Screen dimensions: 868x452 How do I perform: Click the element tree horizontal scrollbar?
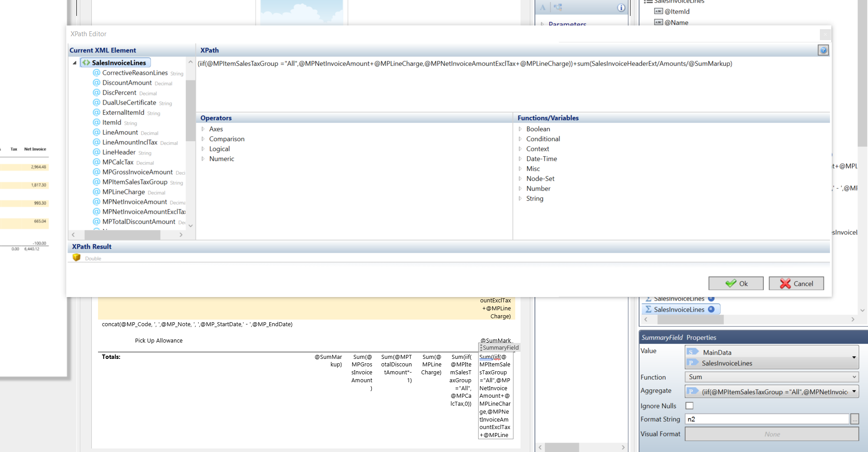point(122,235)
